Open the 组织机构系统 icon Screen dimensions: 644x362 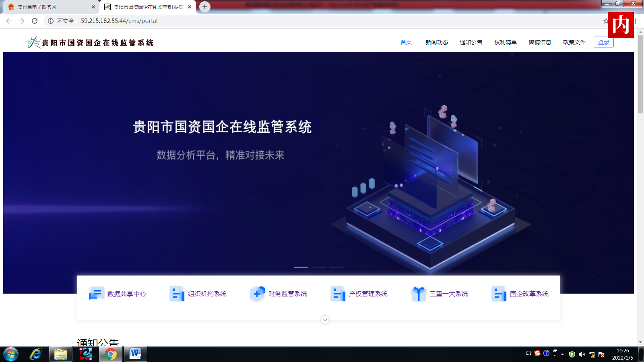point(177,294)
